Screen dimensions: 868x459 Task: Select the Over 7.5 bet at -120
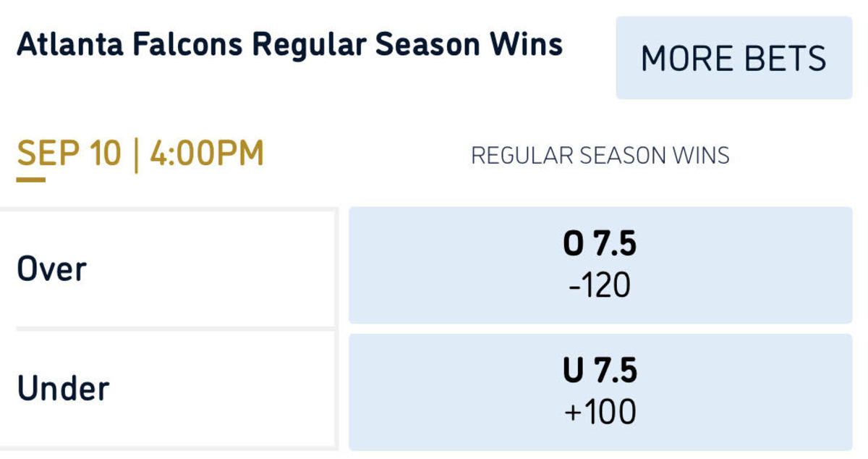pos(600,265)
